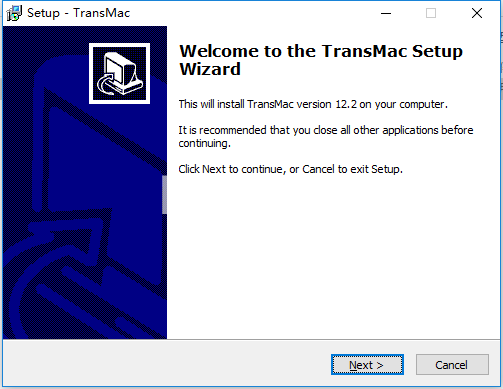
Task: Close the TransMac Setup wizard window
Action: 477,13
